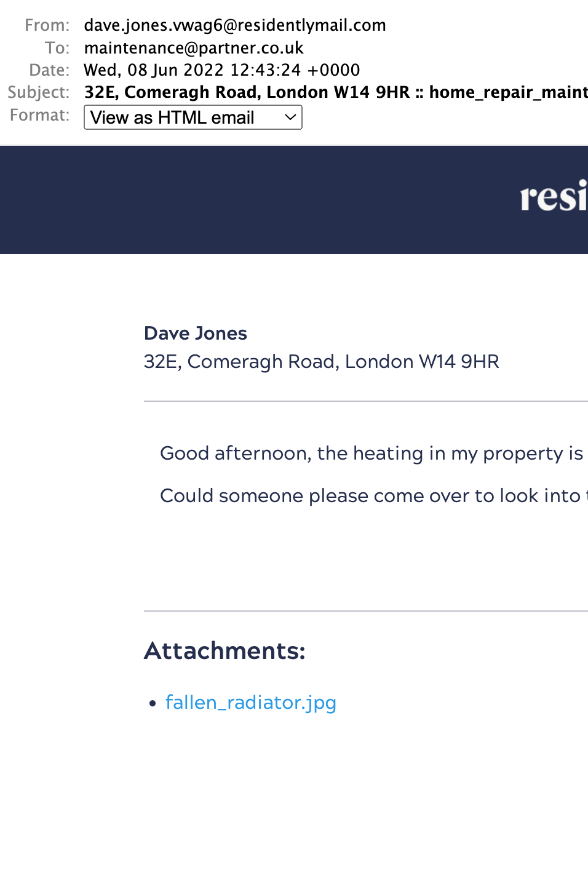
Task: Click the "Attachments:" heading
Action: tap(224, 651)
